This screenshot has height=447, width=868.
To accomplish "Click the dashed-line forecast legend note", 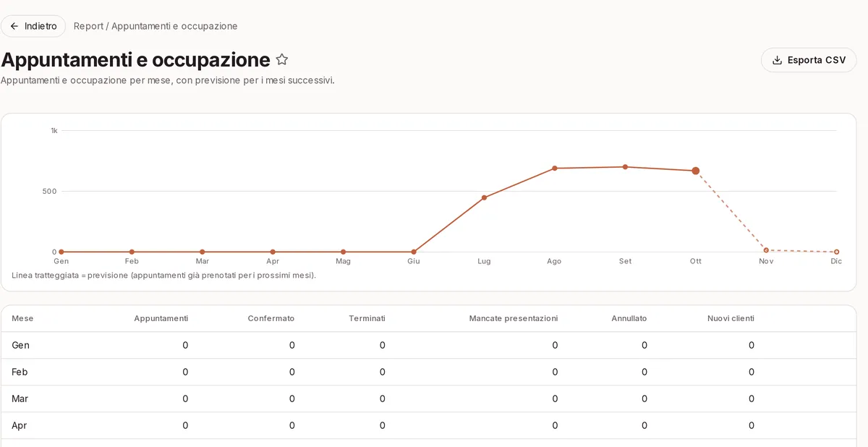I will (164, 276).
